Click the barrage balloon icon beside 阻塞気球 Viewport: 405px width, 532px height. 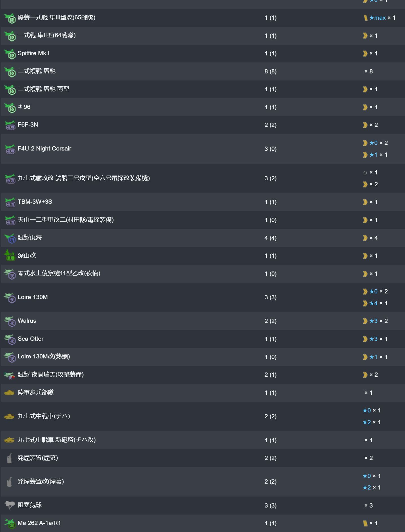[x=10, y=505]
